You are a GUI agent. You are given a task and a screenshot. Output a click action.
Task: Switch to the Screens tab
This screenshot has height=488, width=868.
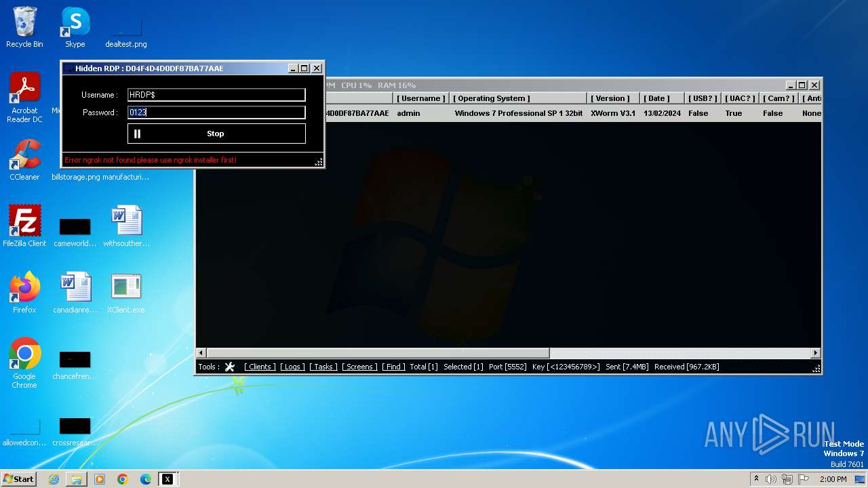(x=359, y=367)
